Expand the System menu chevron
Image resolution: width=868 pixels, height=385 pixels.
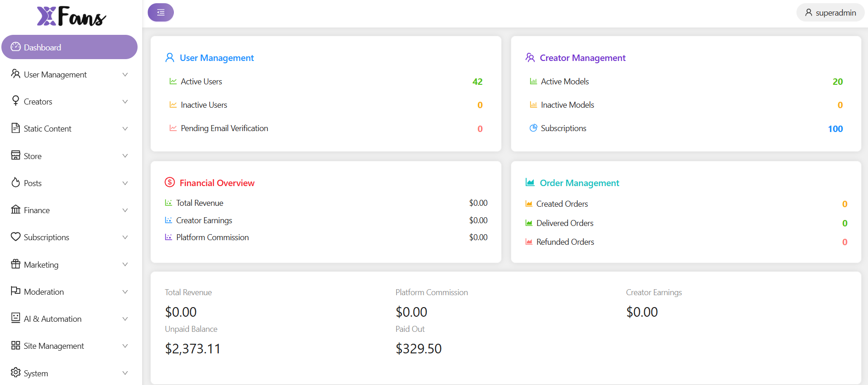(125, 373)
